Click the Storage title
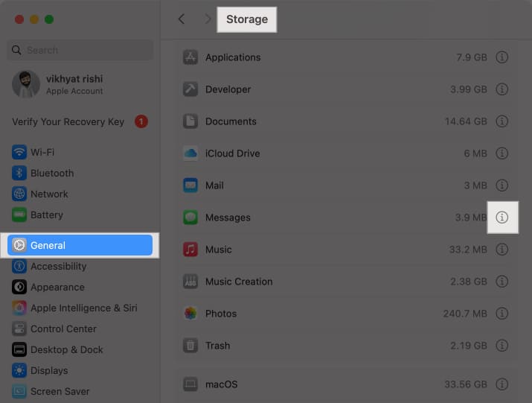 247,19
